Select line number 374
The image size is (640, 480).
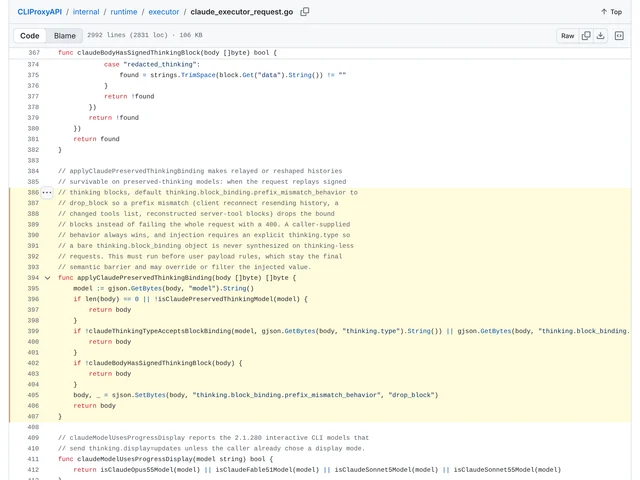[x=34, y=64]
